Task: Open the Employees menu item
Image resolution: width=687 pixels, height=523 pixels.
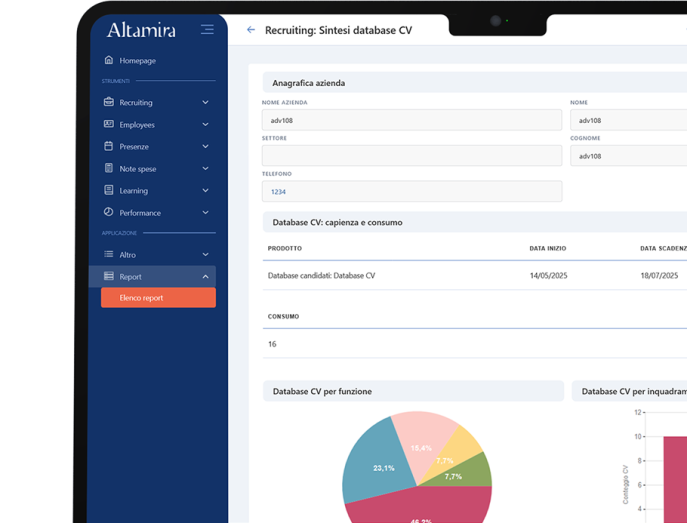Action: tap(137, 125)
